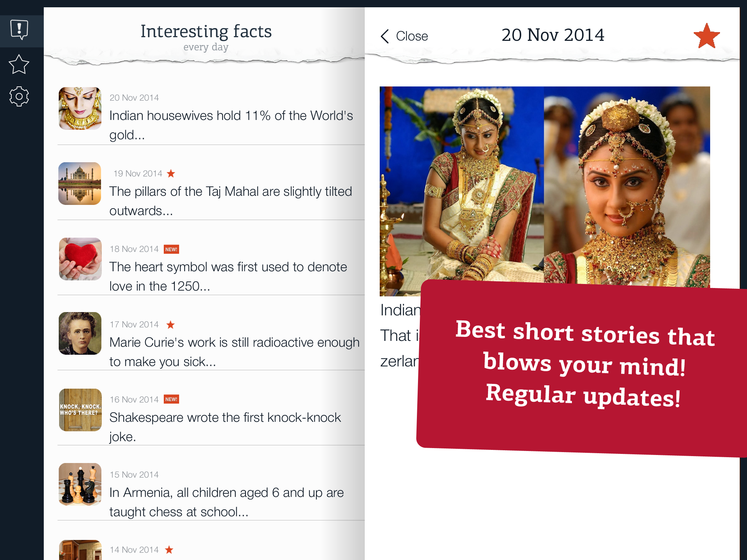
Task: Open settings with the gear icon
Action: coord(19,97)
